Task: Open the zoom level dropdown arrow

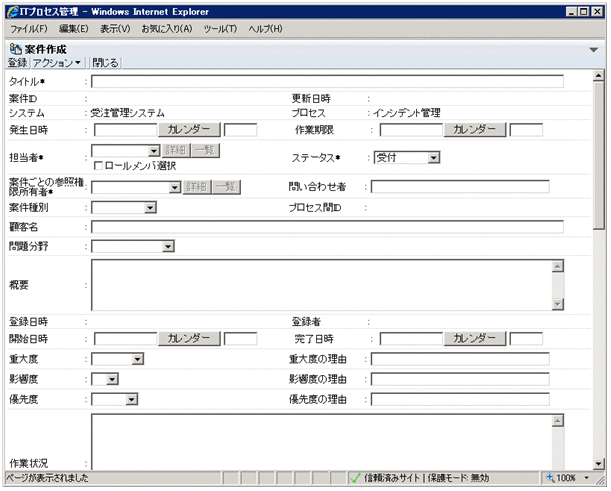Action: point(586,478)
